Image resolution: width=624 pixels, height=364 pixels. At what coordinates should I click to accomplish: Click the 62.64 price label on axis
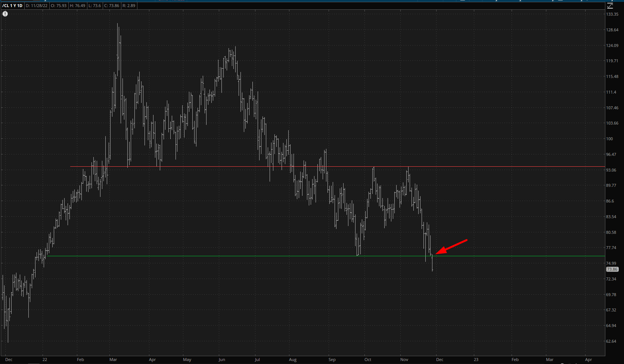(611, 341)
